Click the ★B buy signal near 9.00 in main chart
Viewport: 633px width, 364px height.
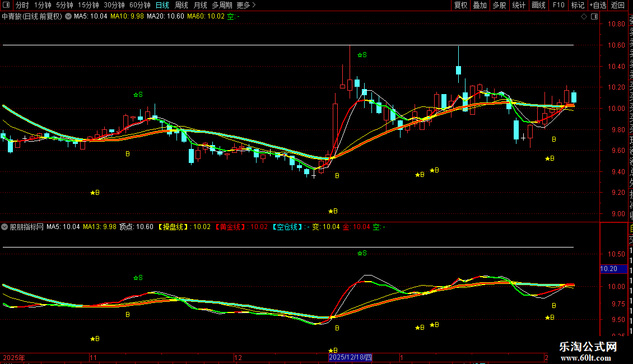coord(333,211)
